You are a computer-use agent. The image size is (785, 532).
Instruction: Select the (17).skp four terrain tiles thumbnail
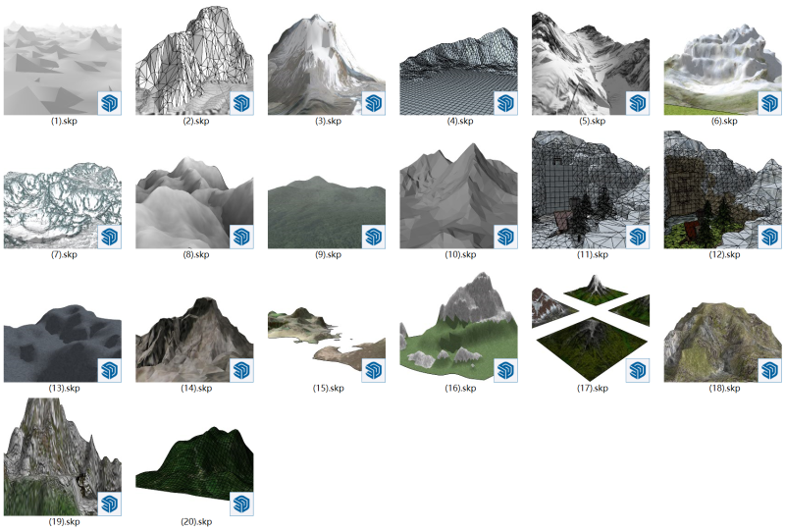point(591,327)
